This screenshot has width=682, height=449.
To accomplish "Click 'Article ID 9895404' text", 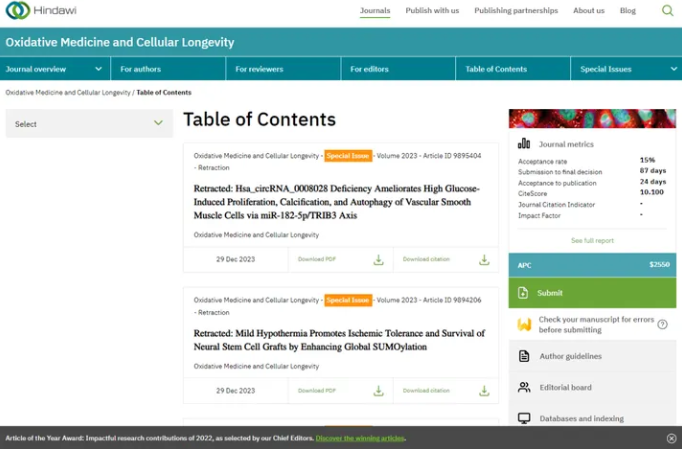I will (x=452, y=156).
